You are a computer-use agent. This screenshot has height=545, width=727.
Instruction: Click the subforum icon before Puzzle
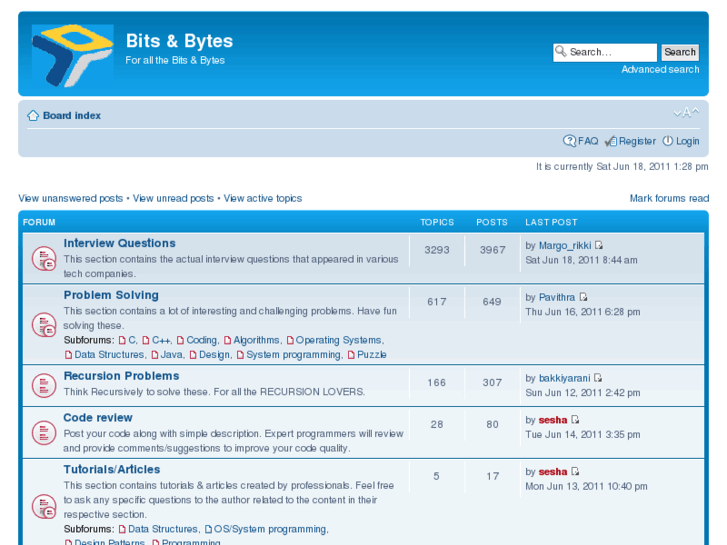[351, 355]
